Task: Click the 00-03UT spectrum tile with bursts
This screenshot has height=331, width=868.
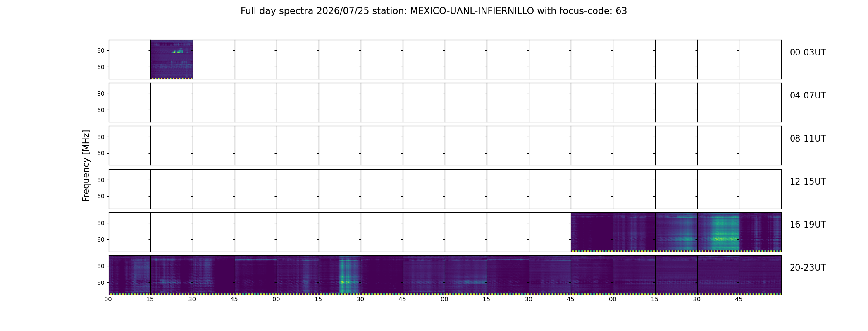Action: [172, 60]
